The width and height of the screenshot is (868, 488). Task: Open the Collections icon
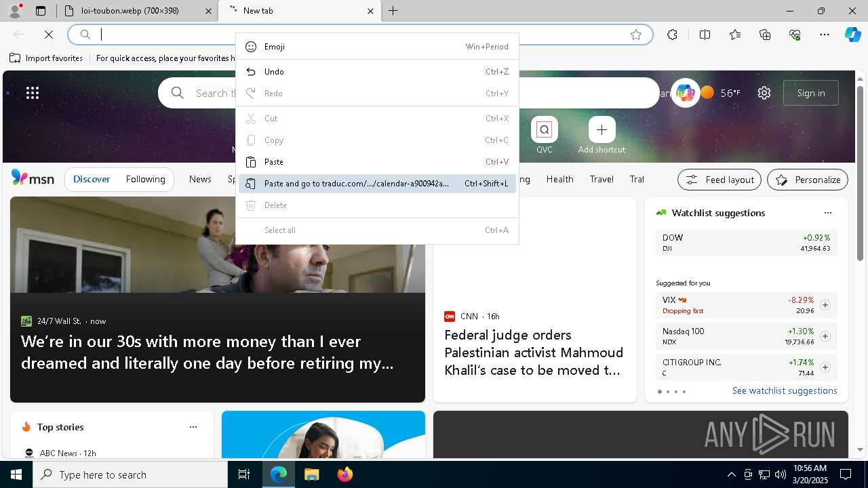coord(765,35)
